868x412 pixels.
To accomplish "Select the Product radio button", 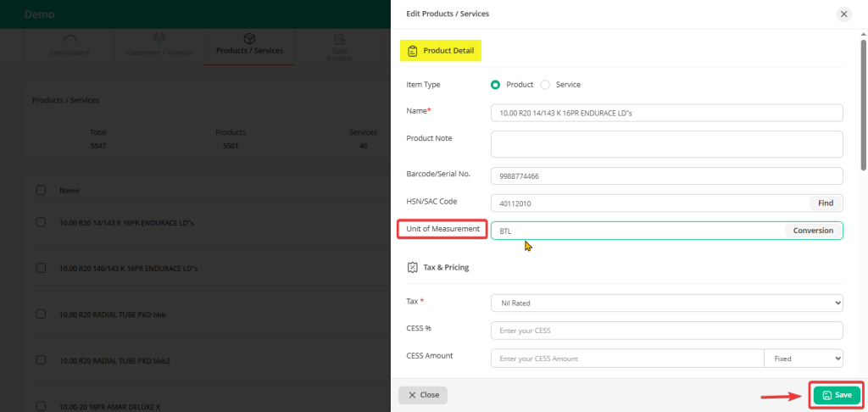I will coord(496,85).
